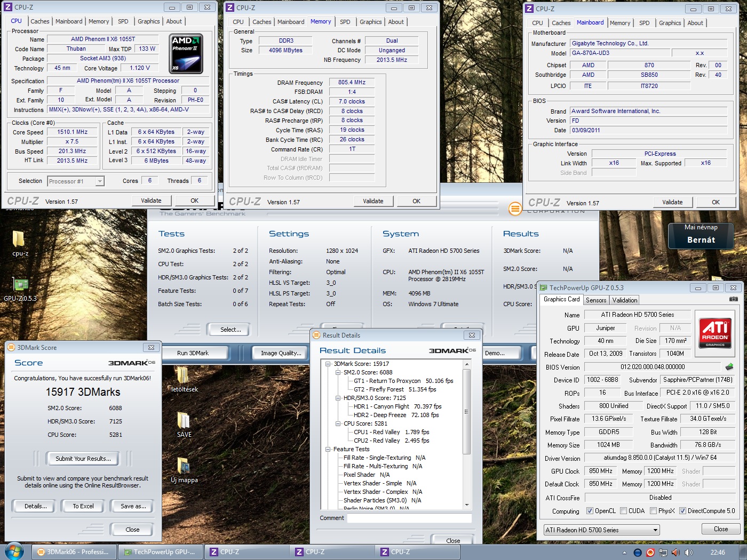Image resolution: width=747 pixels, height=560 pixels.
Task: Click the Comment input field
Action: pyautogui.click(x=409, y=518)
